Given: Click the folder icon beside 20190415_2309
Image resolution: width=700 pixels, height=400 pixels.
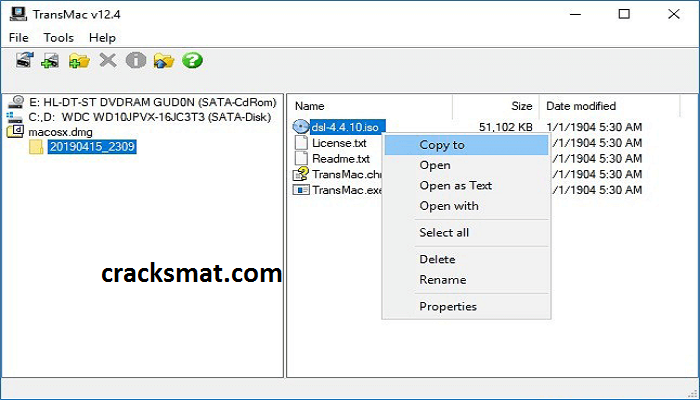Looking at the screenshot, I should click(x=36, y=146).
